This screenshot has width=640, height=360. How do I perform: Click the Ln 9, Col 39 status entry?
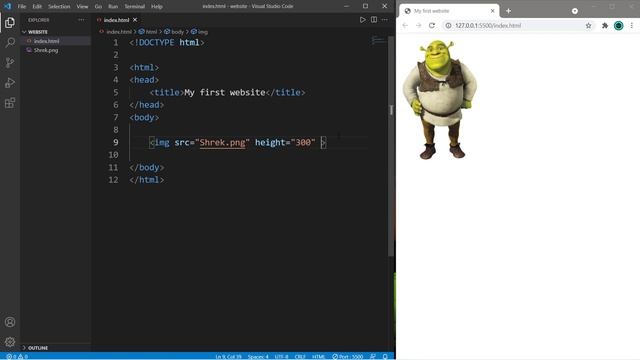[228, 356]
